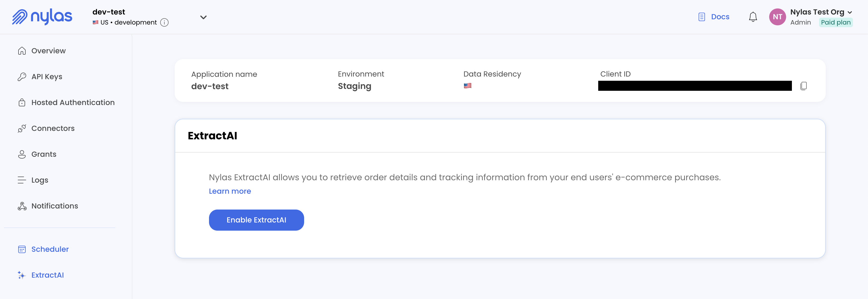Viewport: 868px width, 299px height.
Task: Click the Connectors plug icon
Action: click(22, 128)
